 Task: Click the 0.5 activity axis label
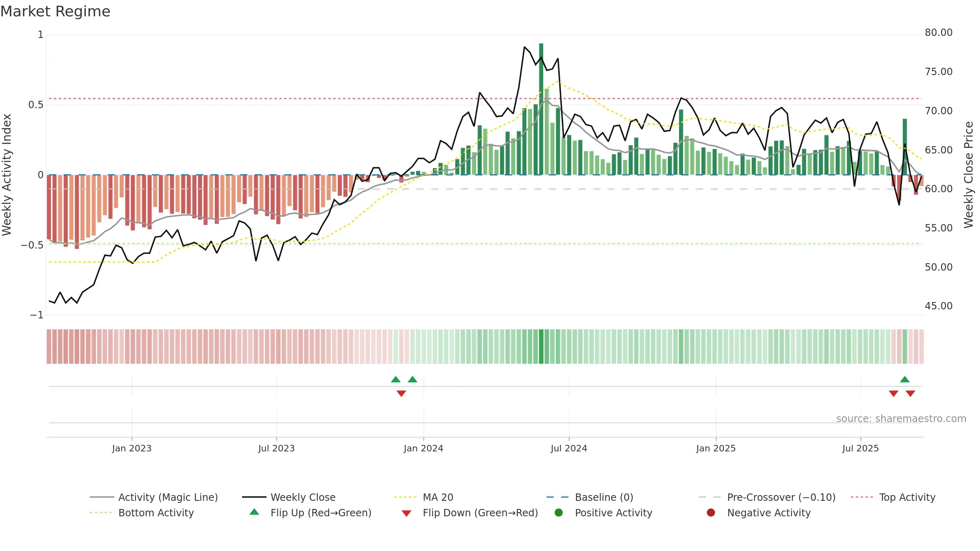(x=36, y=105)
